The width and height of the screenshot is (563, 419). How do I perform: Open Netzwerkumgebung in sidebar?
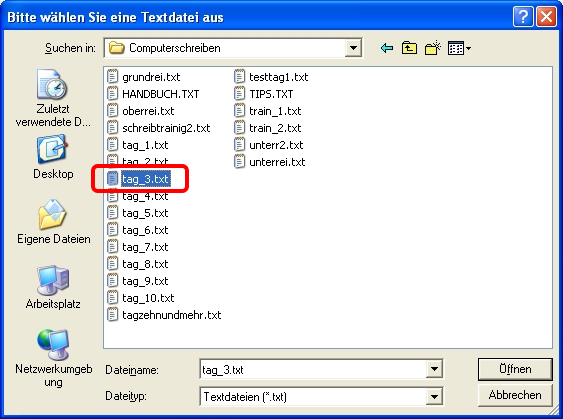pyautogui.click(x=53, y=358)
